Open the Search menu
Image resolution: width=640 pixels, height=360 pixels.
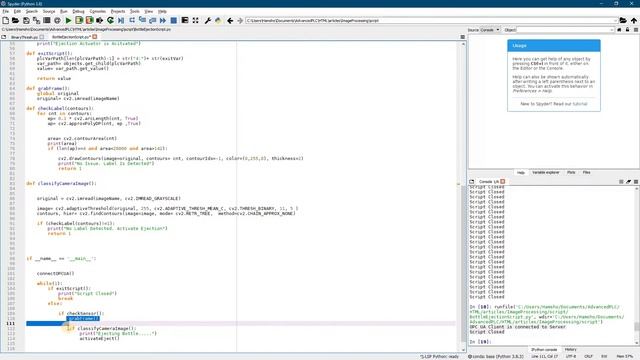(x=31, y=11)
